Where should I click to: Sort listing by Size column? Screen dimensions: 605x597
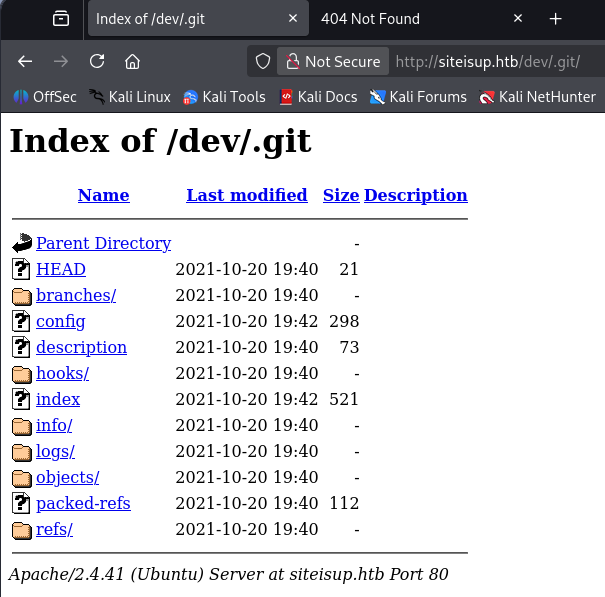(x=340, y=195)
